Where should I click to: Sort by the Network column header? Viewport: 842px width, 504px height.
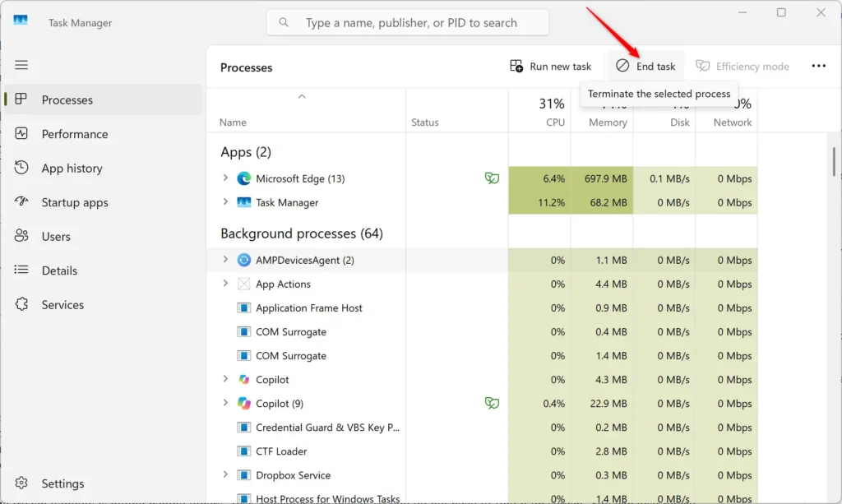point(727,110)
